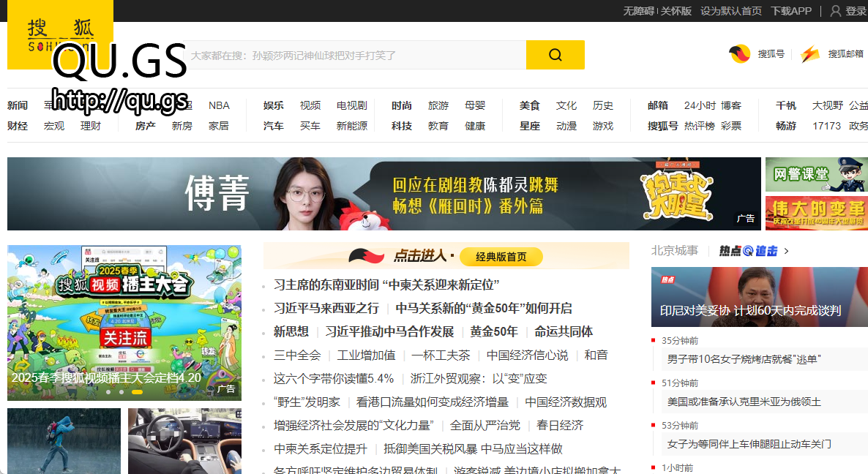Open 印尼对美妥协 featured news image
This screenshot has width=868, height=474.
click(x=760, y=296)
